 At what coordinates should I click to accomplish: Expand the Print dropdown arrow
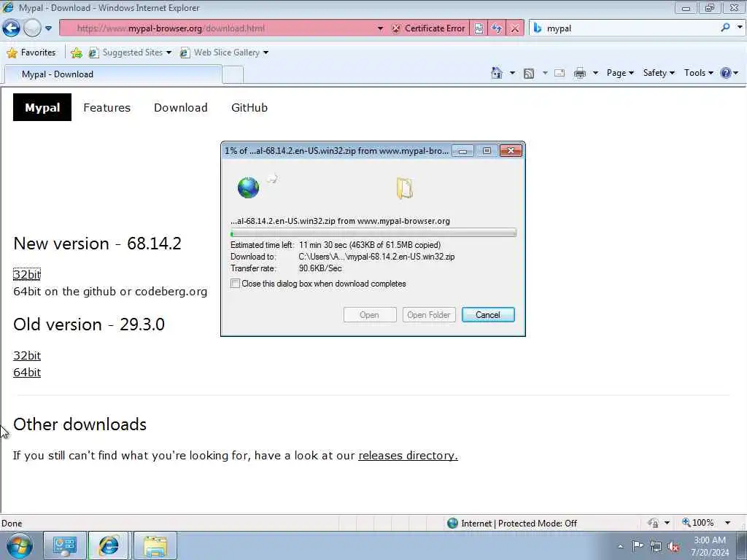[x=595, y=73]
